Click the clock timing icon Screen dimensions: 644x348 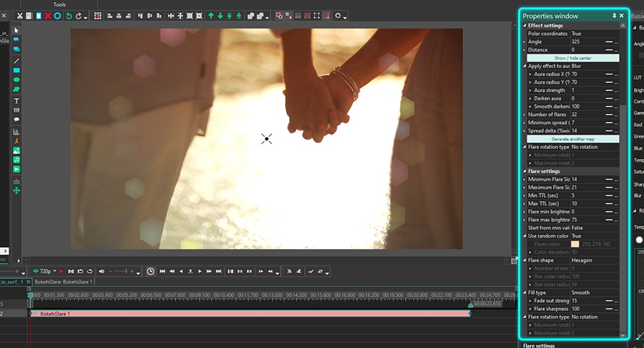point(150,271)
